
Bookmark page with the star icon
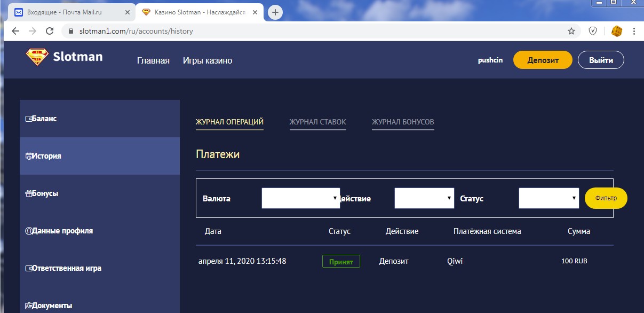point(571,31)
